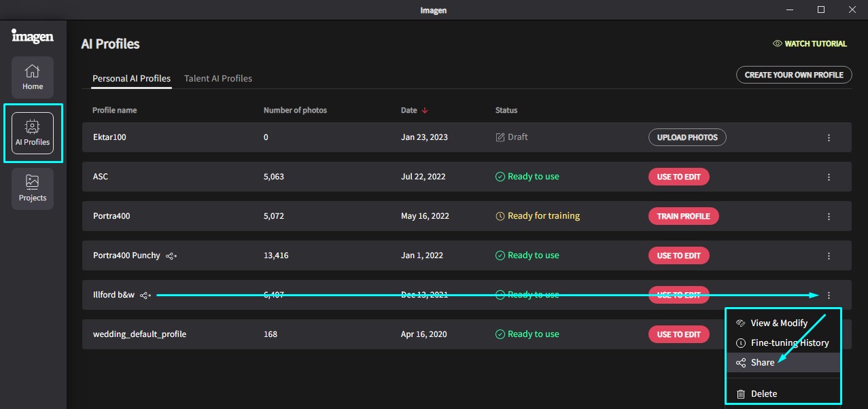Open the three-dot menu for Portra400 Punchy
The image size is (868, 409).
[829, 255]
